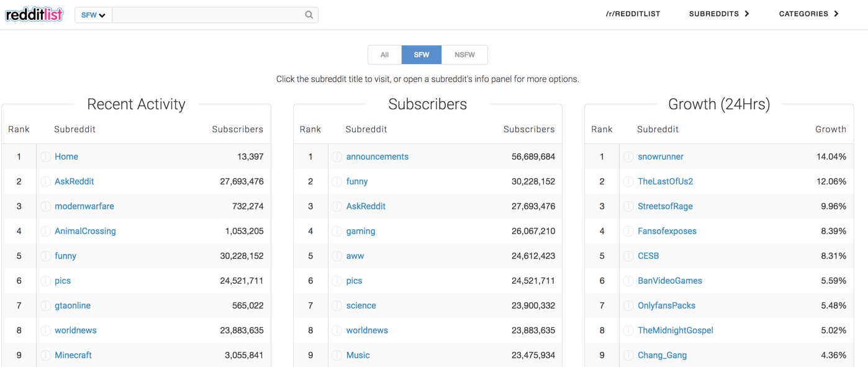Expand the SUBREDDITS menu
Image resolution: width=868 pixels, height=367 pixels.
[x=719, y=14]
